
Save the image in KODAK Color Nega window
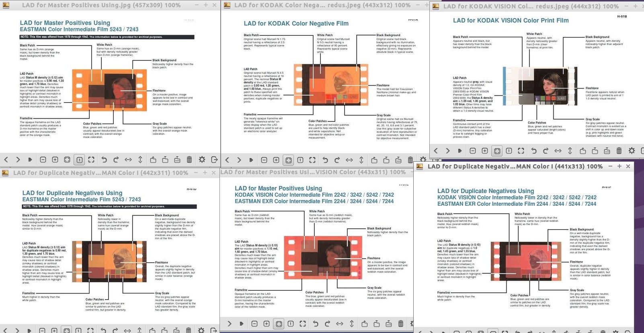point(386,160)
